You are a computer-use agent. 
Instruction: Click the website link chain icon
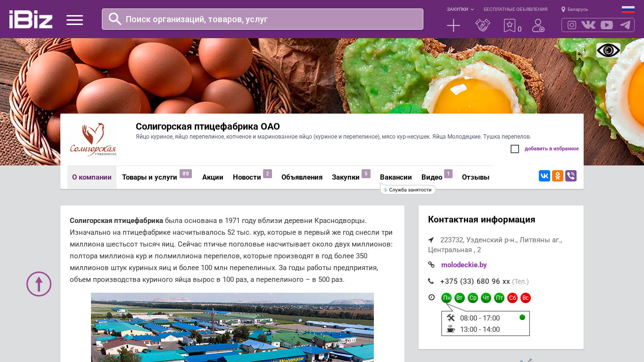pyautogui.click(x=431, y=265)
